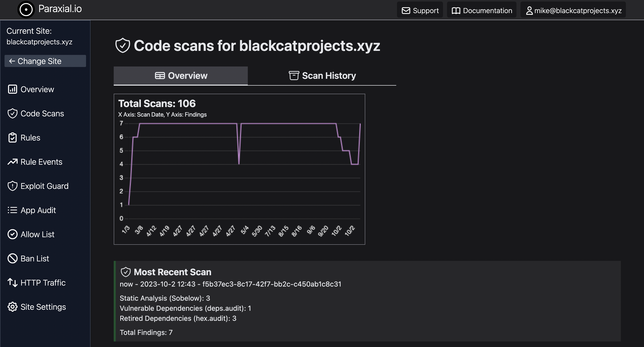Click the Support envelope icon

(406, 11)
